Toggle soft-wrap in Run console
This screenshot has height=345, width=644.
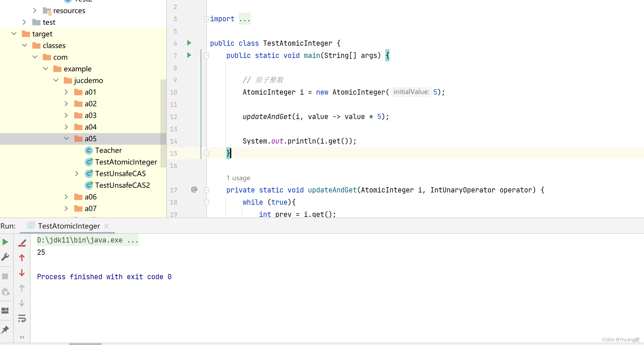click(22, 319)
